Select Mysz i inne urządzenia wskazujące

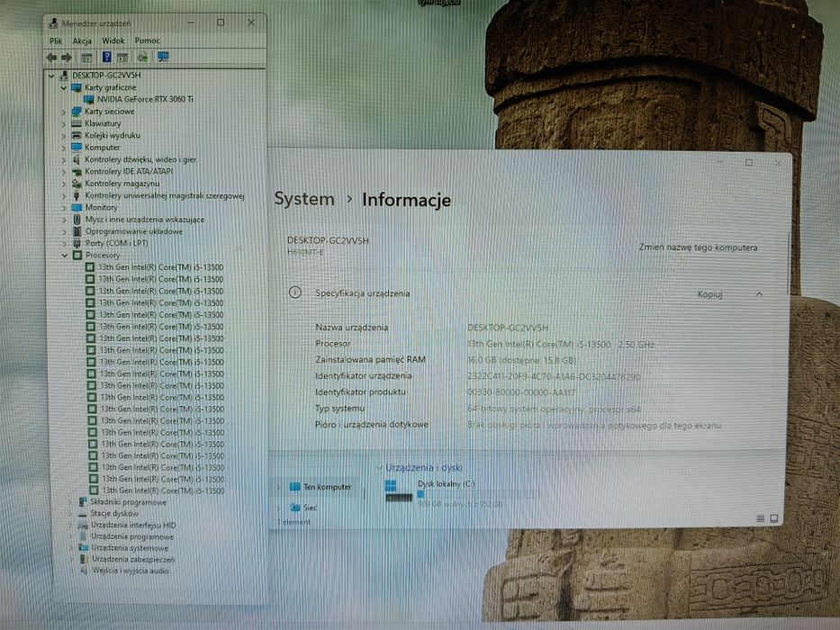145,219
